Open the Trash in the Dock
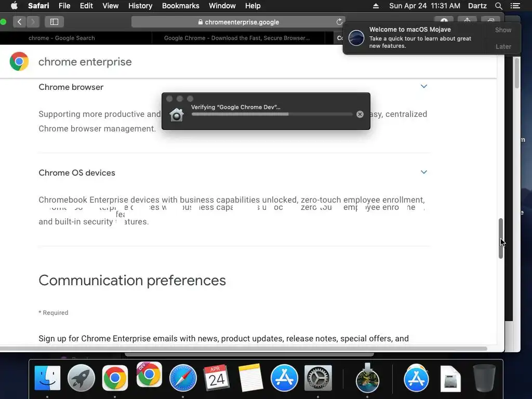Viewport: 532px width, 399px height. [484, 378]
